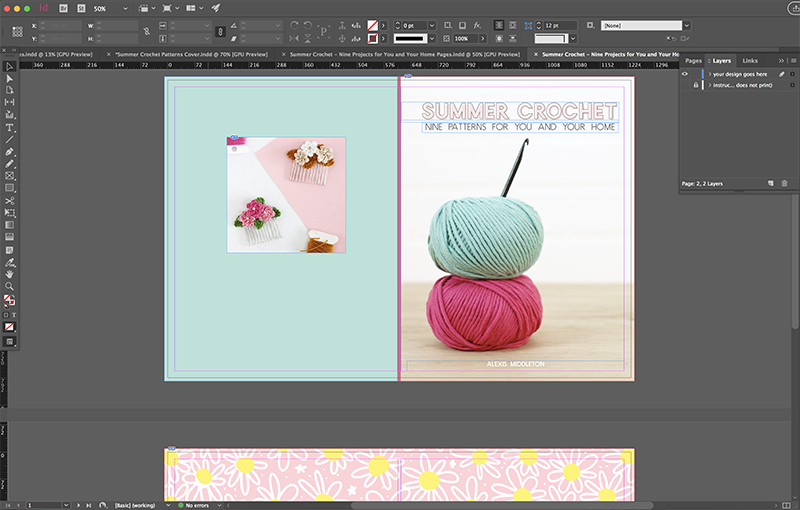This screenshot has height=510, width=800.
Task: Activate the Type tool
Action: click(9, 128)
